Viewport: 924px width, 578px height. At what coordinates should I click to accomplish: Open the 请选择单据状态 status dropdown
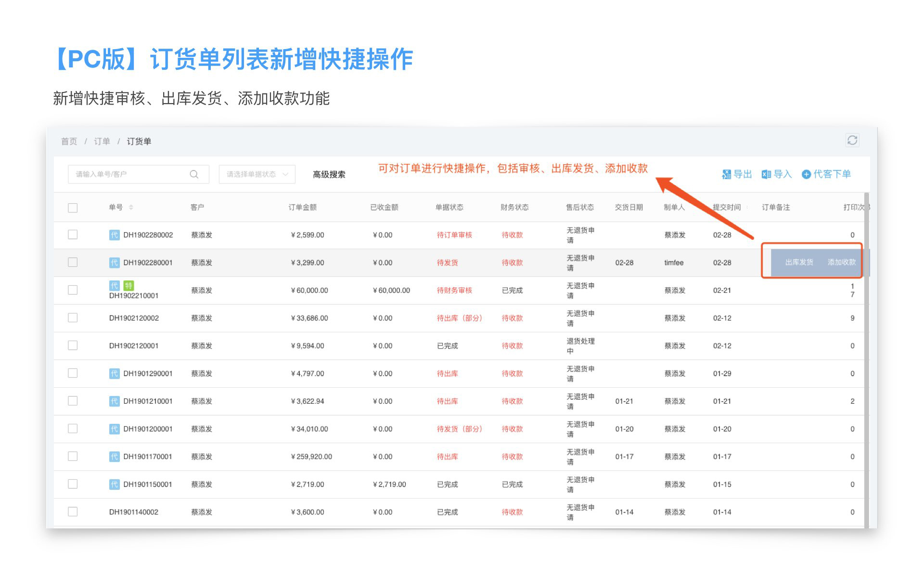pyautogui.click(x=257, y=174)
